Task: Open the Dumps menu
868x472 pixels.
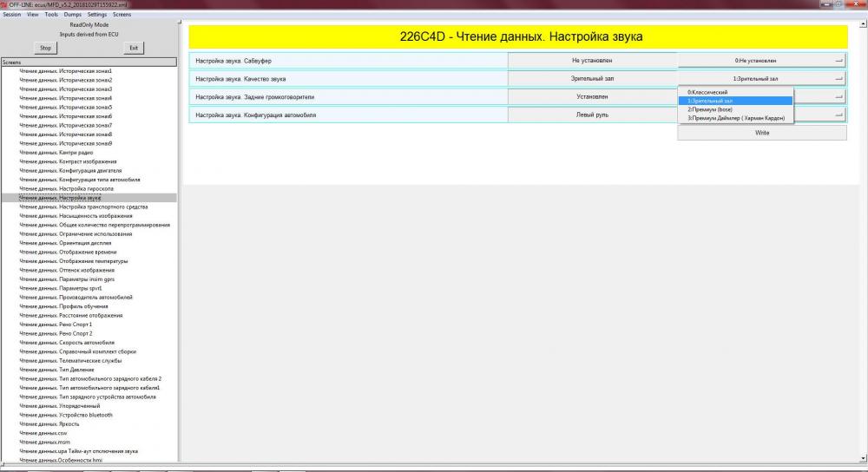Action: click(x=73, y=15)
